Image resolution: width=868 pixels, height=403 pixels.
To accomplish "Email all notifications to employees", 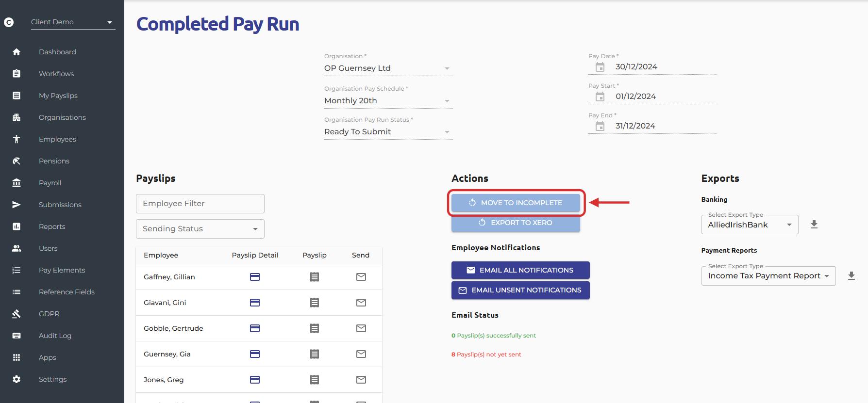I will tap(520, 270).
